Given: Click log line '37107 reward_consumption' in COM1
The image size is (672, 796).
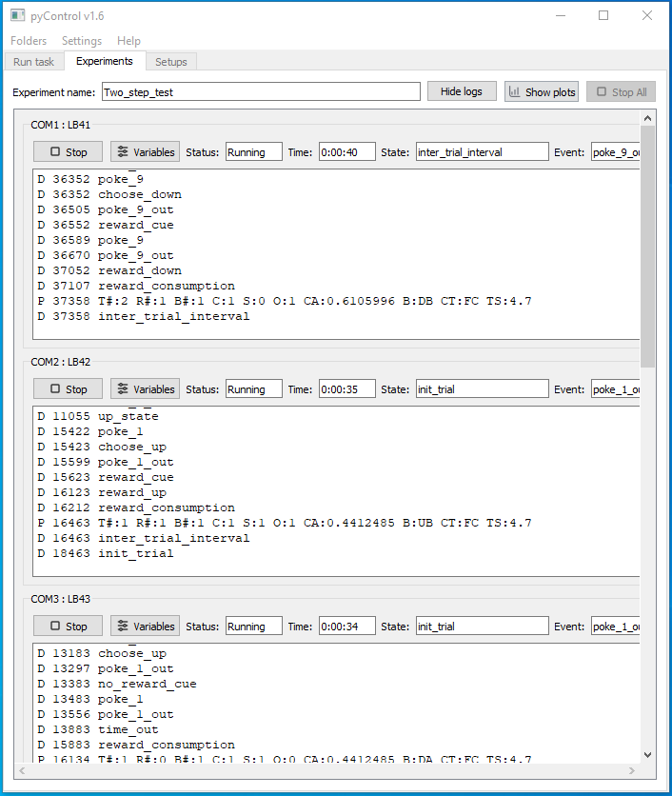Looking at the screenshot, I should [135, 286].
